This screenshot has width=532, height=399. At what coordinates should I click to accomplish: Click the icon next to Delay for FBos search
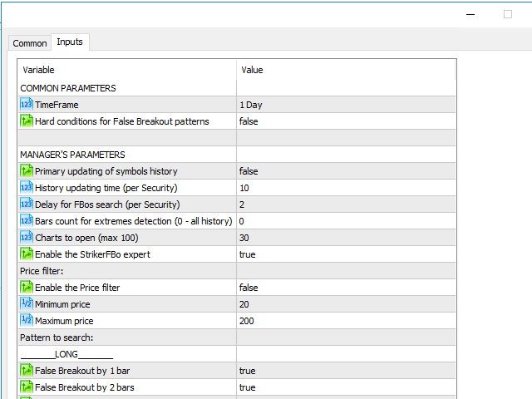click(x=27, y=204)
